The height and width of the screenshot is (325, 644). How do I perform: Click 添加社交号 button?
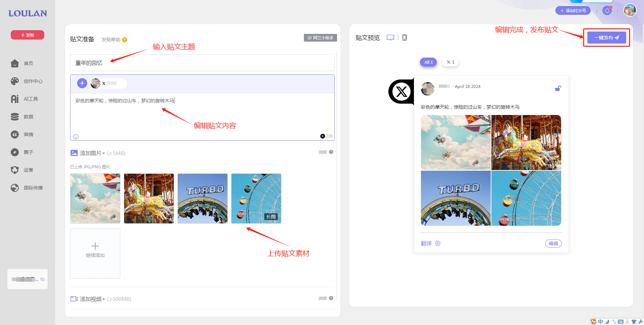(x=573, y=11)
